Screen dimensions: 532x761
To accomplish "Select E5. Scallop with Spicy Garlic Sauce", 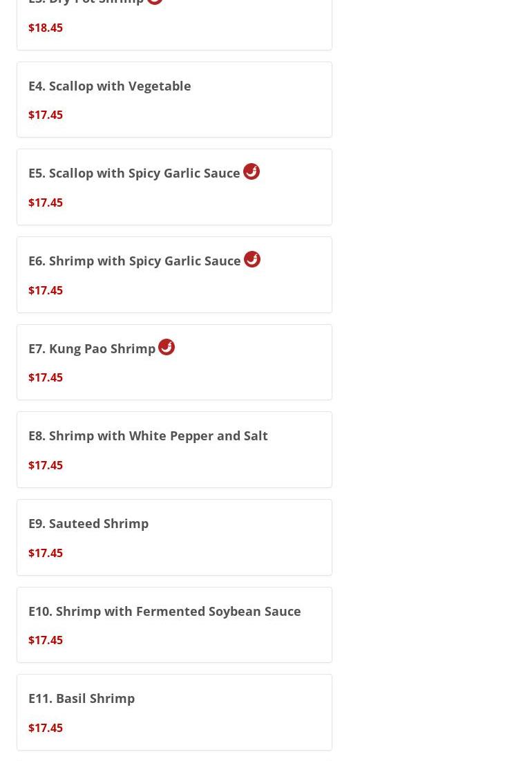I will (134, 173).
